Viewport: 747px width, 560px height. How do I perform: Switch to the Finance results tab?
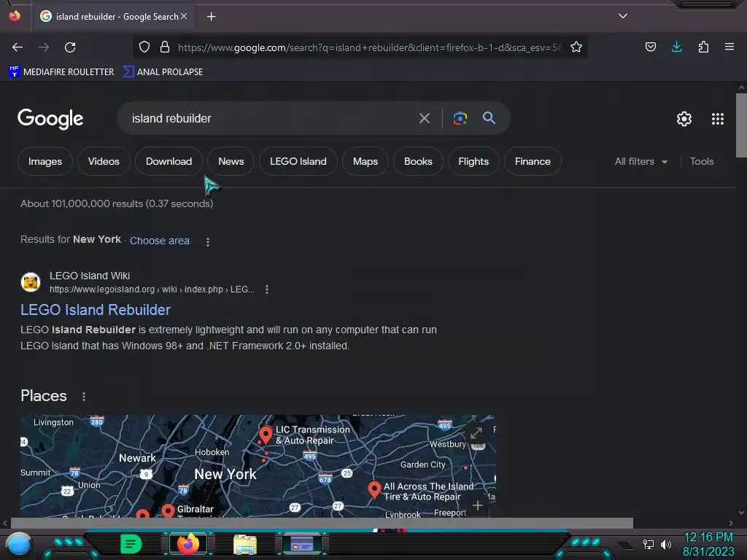533,161
